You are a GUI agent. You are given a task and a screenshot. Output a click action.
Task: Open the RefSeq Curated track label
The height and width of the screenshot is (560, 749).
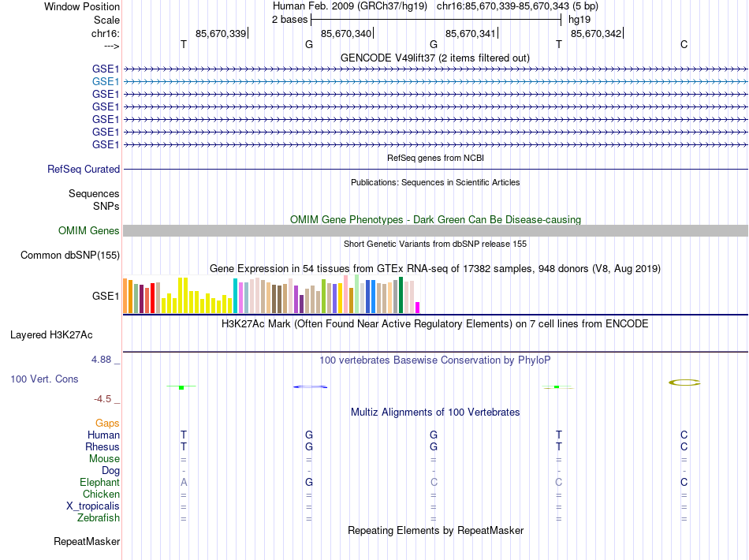(x=84, y=169)
